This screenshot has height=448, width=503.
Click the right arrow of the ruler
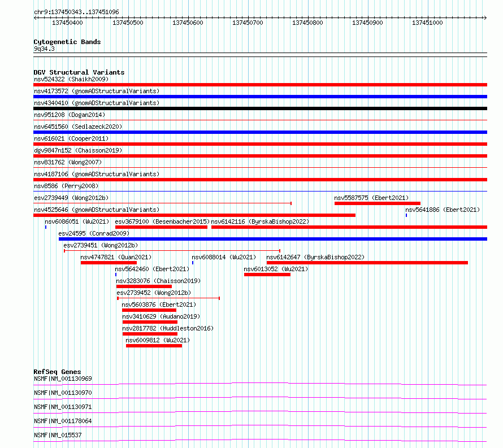tap(485, 18)
